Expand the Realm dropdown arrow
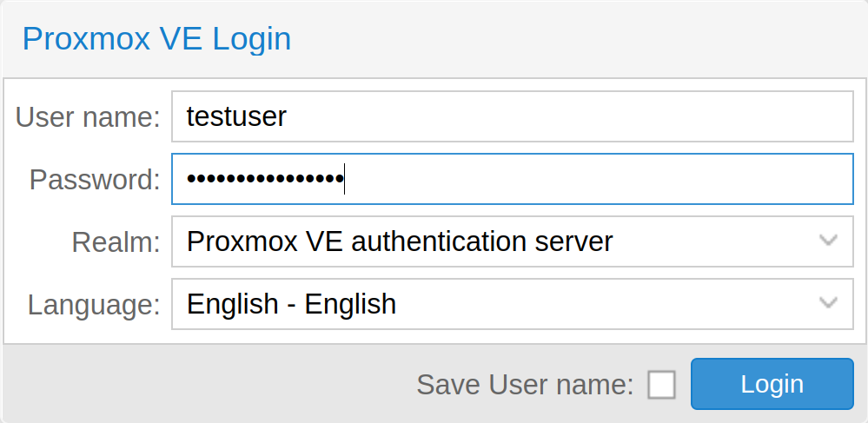This screenshot has width=868, height=423. [x=829, y=241]
